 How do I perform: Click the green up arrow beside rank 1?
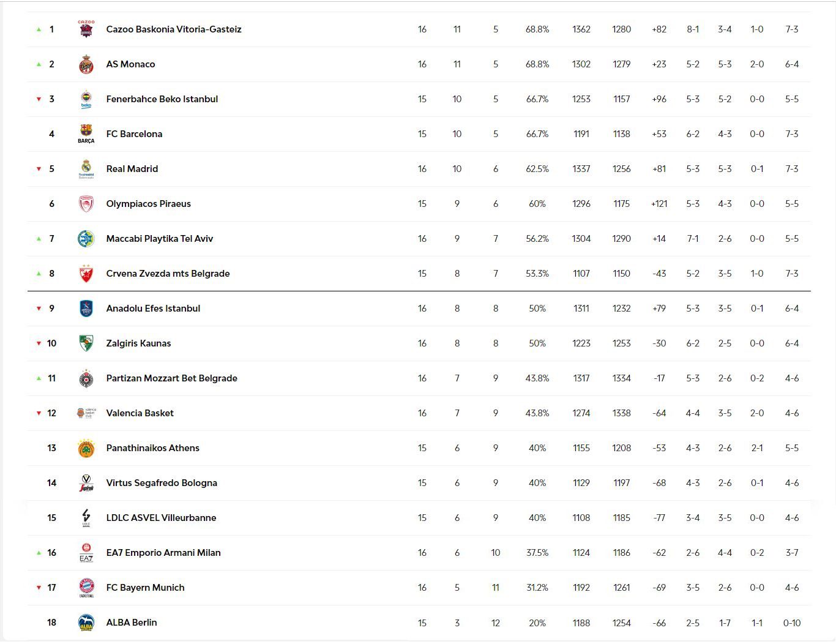point(39,29)
